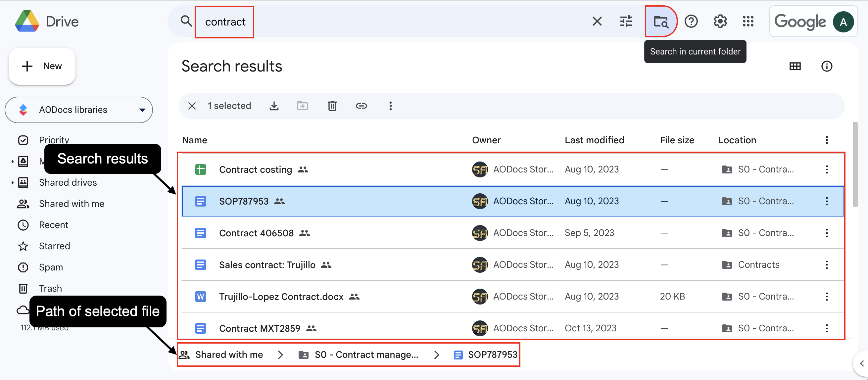Open Priority in the sidebar
Image resolution: width=868 pixels, height=380 pixels.
click(54, 140)
